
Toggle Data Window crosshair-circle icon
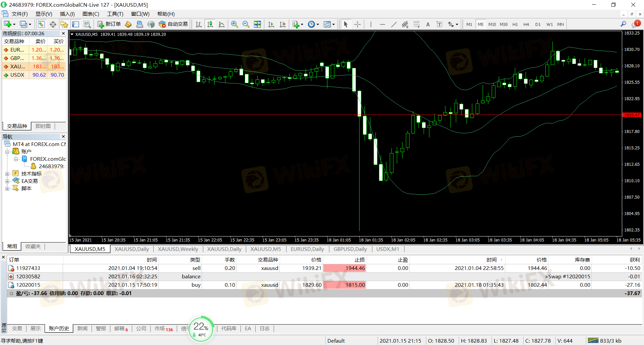point(53,24)
